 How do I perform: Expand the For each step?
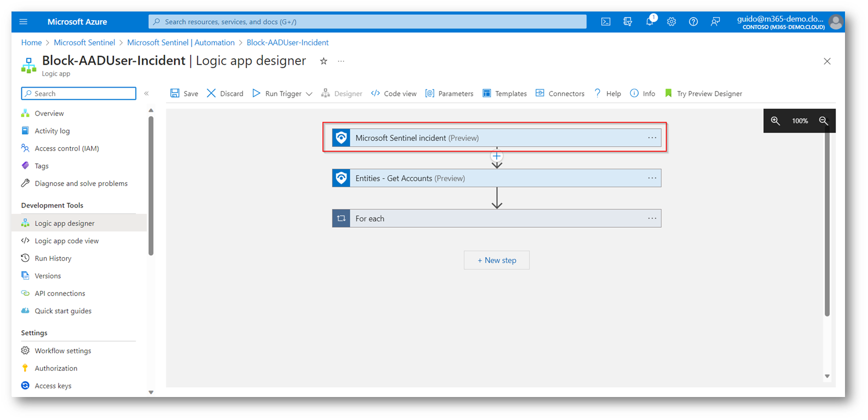tap(496, 218)
